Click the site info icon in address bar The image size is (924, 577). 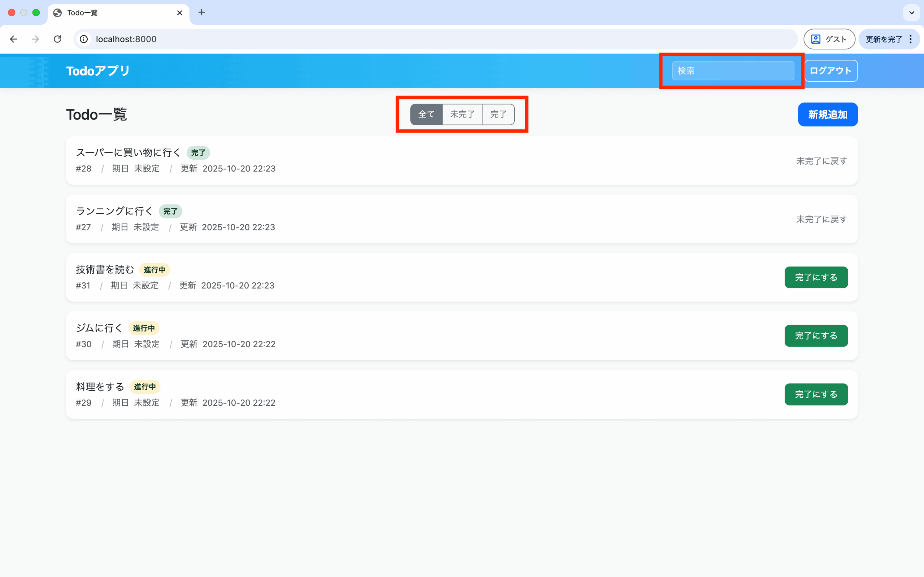click(x=84, y=39)
